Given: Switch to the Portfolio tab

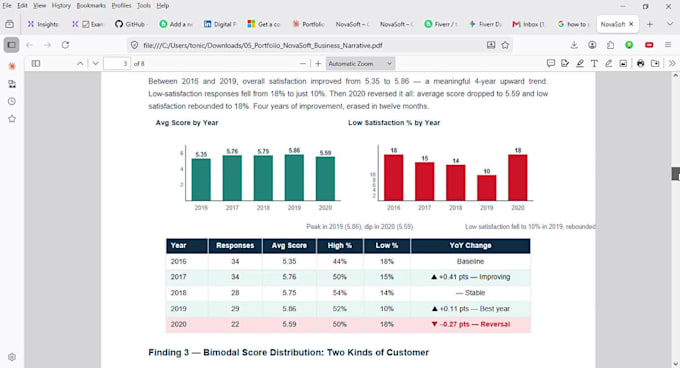Looking at the screenshot, I should [308, 24].
